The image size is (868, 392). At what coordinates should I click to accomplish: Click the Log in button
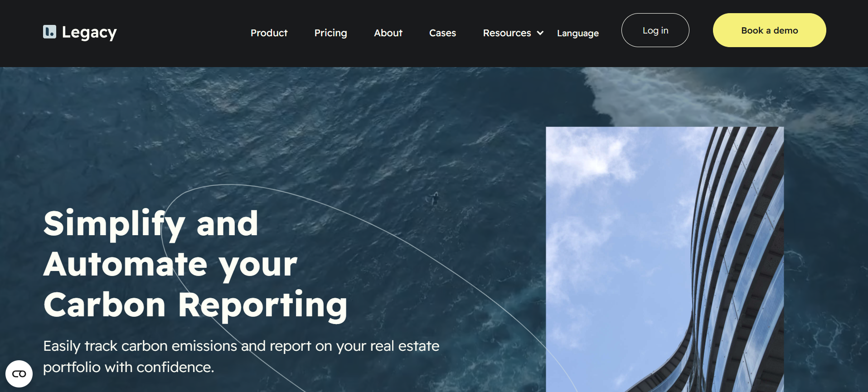point(655,30)
